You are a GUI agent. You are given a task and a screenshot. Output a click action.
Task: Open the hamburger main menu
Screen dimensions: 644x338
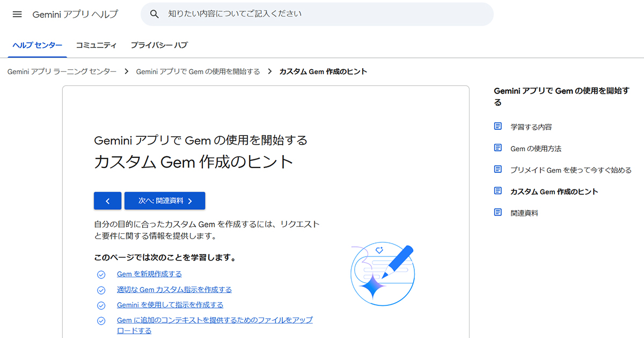(17, 14)
